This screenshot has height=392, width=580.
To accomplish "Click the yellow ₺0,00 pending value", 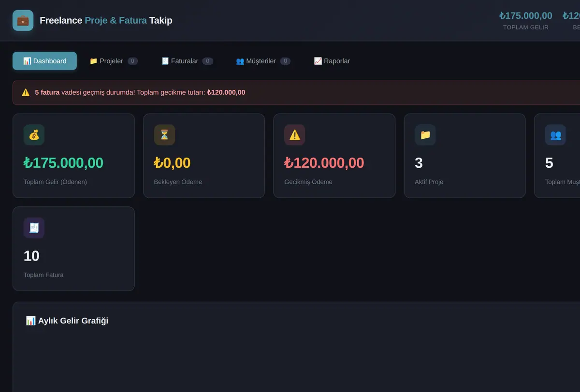I will click(172, 163).
